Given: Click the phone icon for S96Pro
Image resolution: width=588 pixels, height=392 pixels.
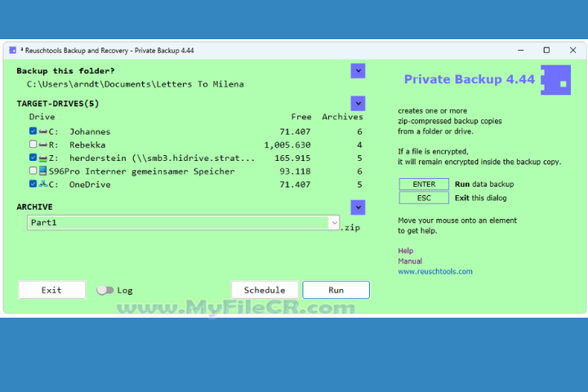Looking at the screenshot, I should (x=43, y=171).
